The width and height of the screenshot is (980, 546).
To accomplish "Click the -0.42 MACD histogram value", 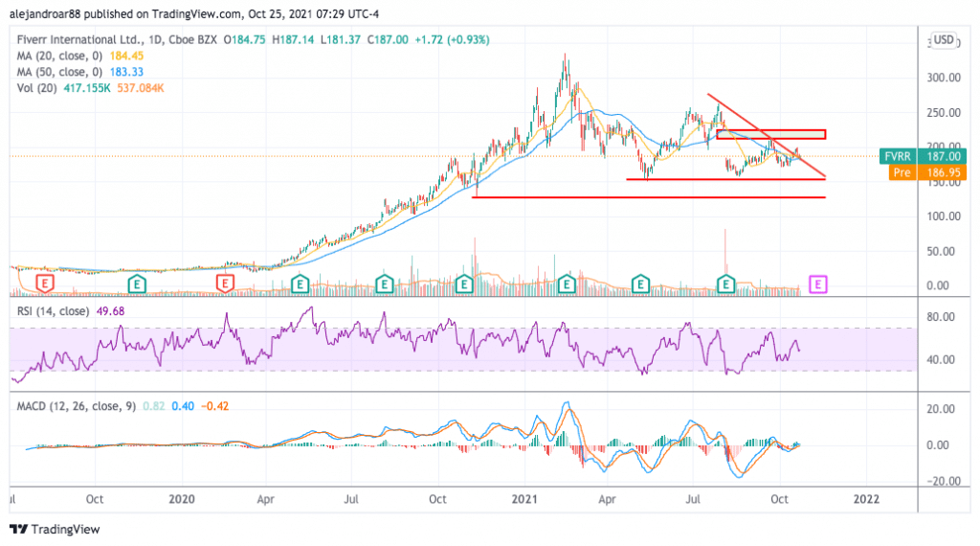I will [215, 406].
